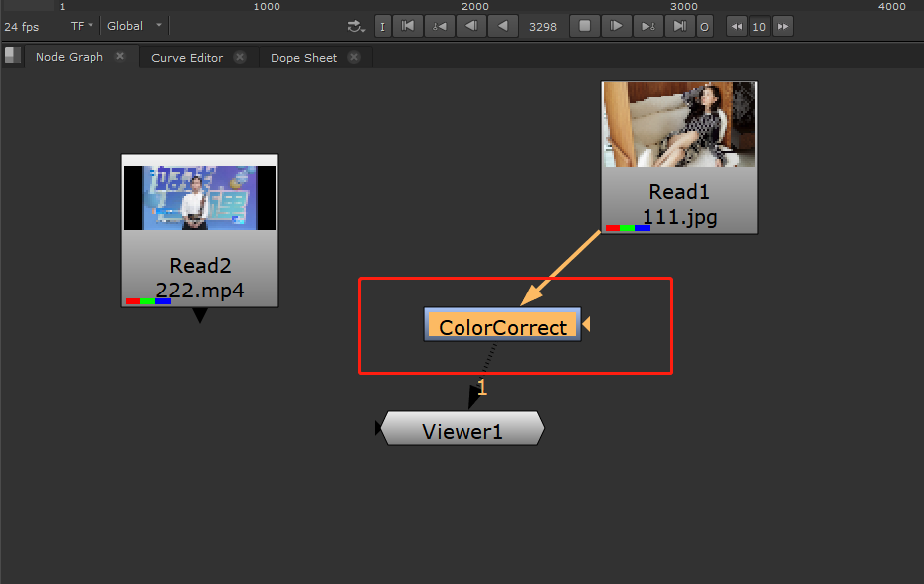Click the current frame field showing 3298
The height and width of the screenshot is (584, 924).
[x=543, y=27]
